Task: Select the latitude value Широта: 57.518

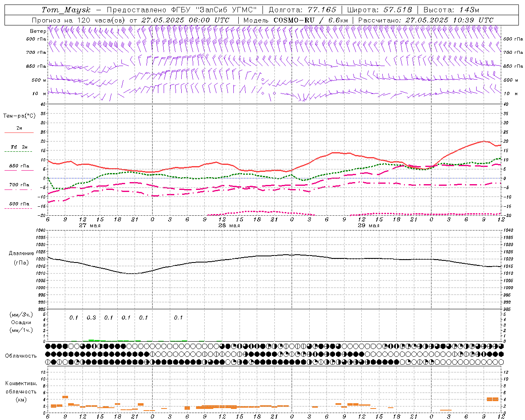Action: click(x=379, y=10)
